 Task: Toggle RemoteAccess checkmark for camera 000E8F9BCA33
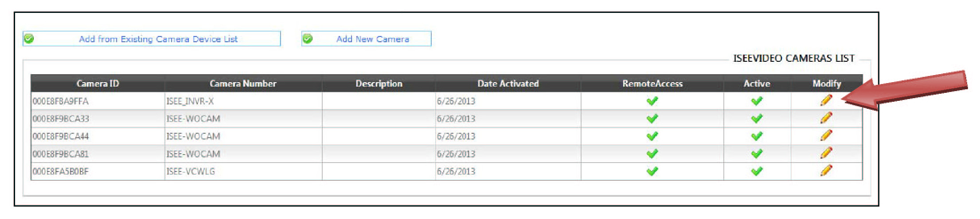652,119
